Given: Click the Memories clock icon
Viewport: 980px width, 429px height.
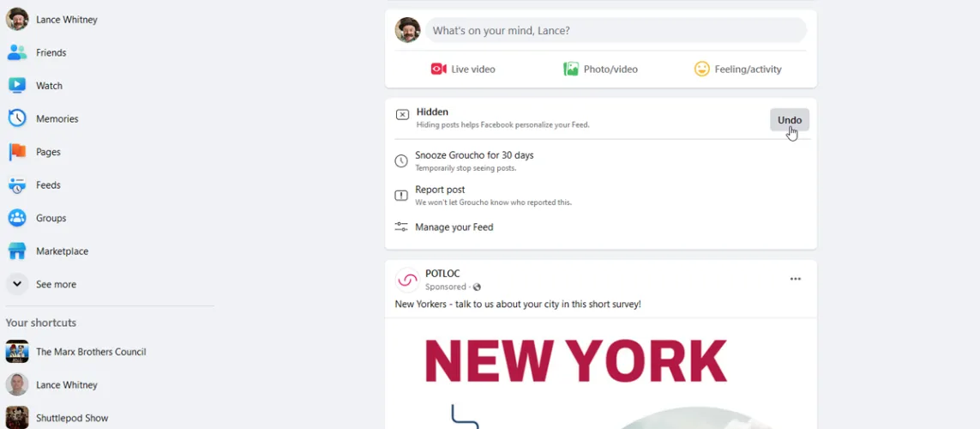Looking at the screenshot, I should tap(17, 118).
